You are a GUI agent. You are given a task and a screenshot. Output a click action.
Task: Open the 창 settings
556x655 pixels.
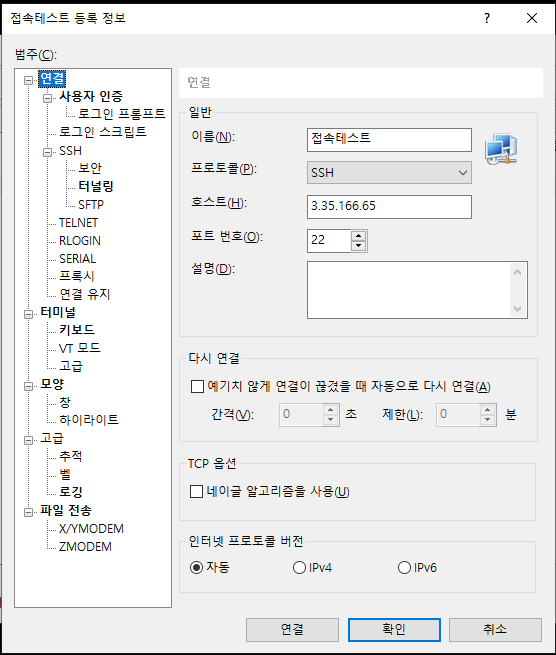(x=64, y=402)
